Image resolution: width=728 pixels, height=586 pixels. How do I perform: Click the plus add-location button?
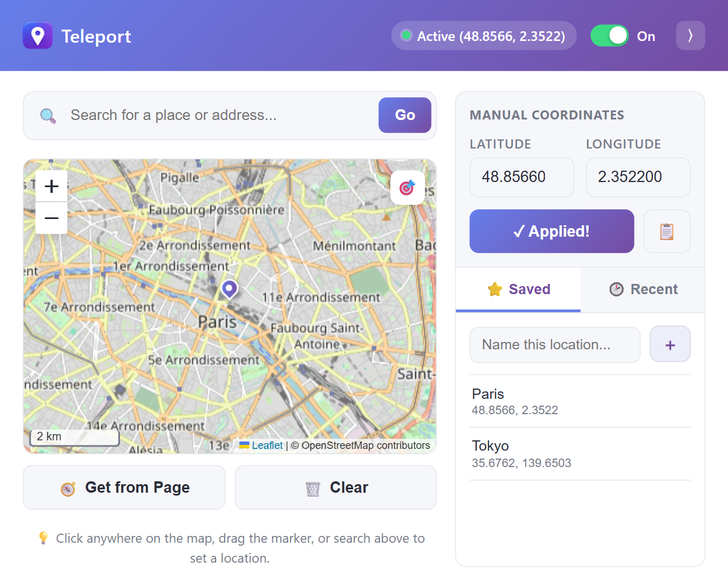click(670, 344)
